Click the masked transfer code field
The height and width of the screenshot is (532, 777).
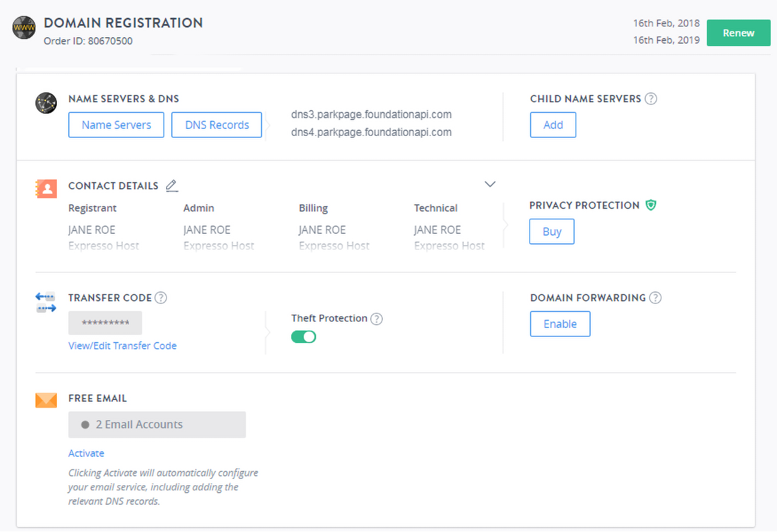point(105,323)
